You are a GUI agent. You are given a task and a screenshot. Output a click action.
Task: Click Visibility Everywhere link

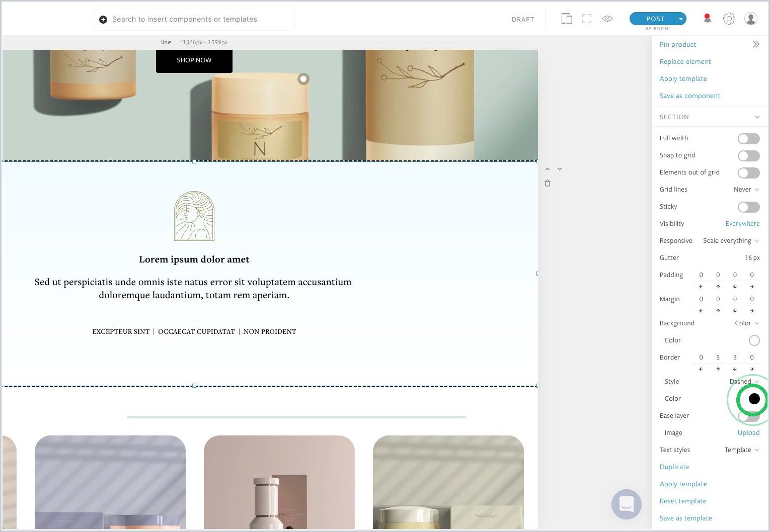[x=742, y=224]
